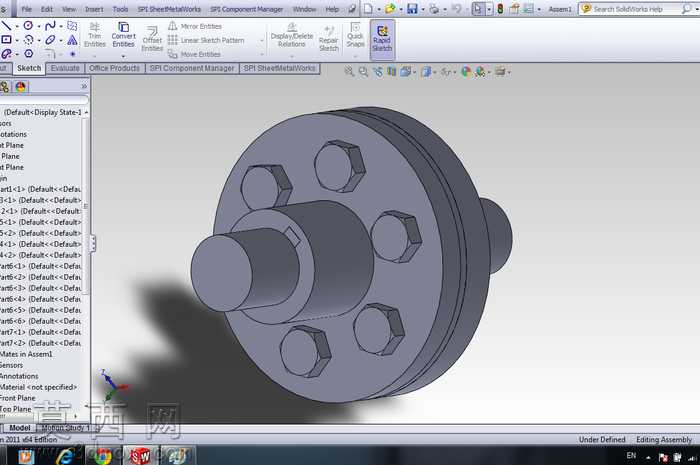The width and height of the screenshot is (700, 465).
Task: Open Google Chrome from the taskbar
Action: click(x=102, y=456)
